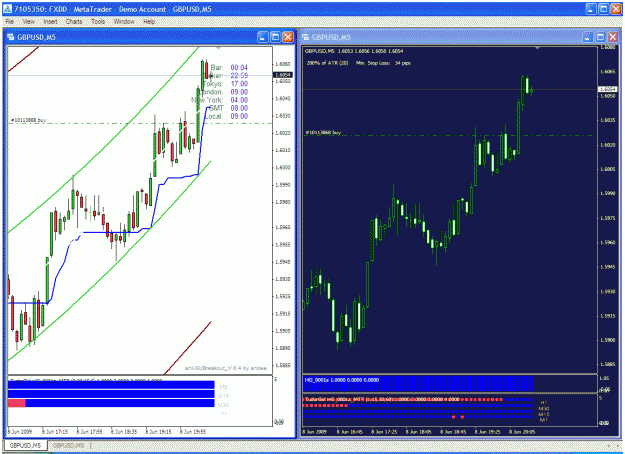Click the '200% of ATR (20)' label
This screenshot has width=625, height=454.
click(x=327, y=63)
